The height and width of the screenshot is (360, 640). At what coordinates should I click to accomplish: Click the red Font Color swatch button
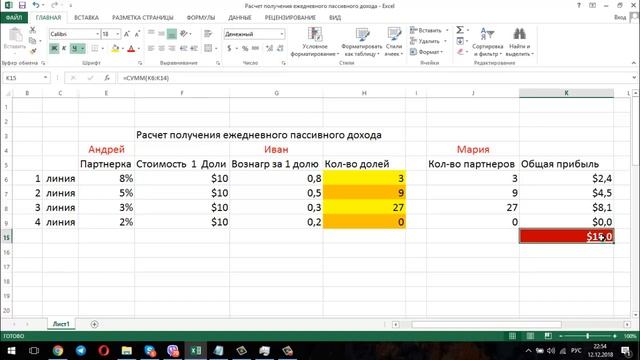click(x=131, y=49)
